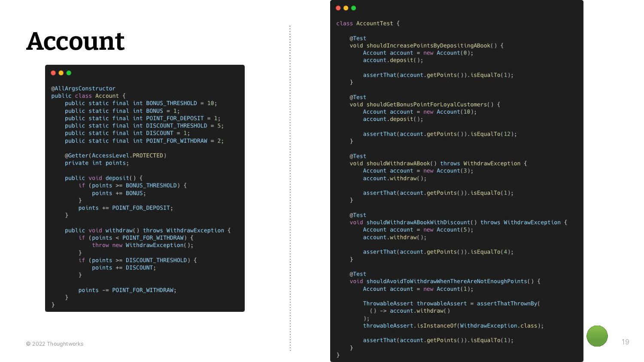Click the "new Account(5);" line
The width and height of the screenshot is (644, 362).
(x=418, y=230)
